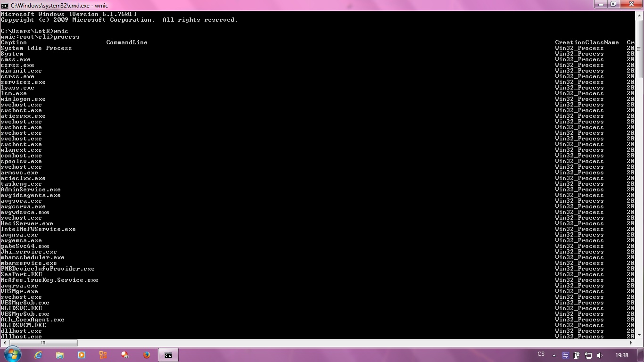Click the HeciServer.exe process entry

tap(27, 223)
